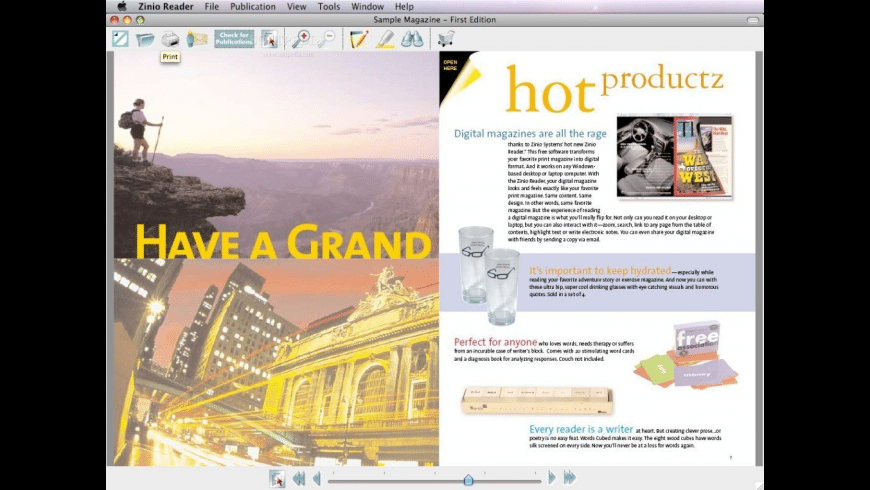Click 'Digital magazines are all the rage' heading
Image resolution: width=870 pixels, height=490 pixels.
(530, 134)
